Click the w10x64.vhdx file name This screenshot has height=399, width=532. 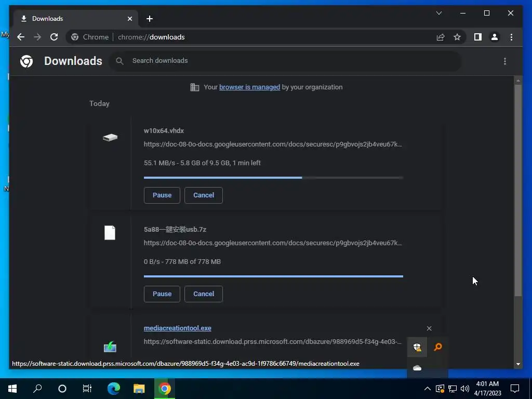164,130
